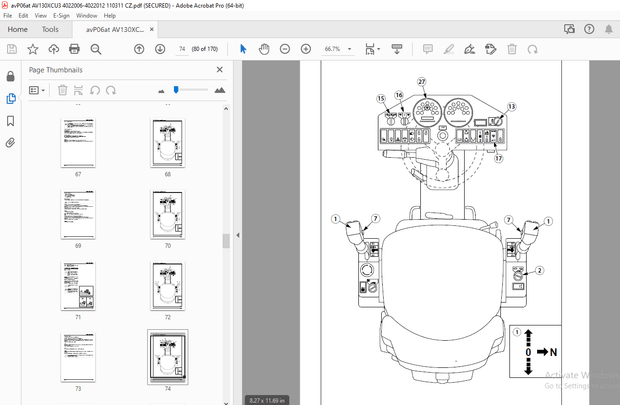620x405 pixels.
Task: Go to the next page arrow
Action: click(x=160, y=49)
